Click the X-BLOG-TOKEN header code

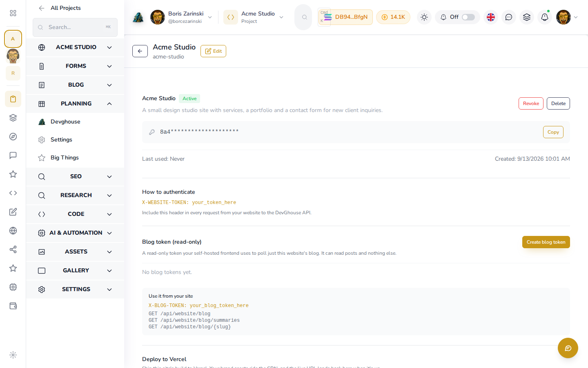coord(198,305)
